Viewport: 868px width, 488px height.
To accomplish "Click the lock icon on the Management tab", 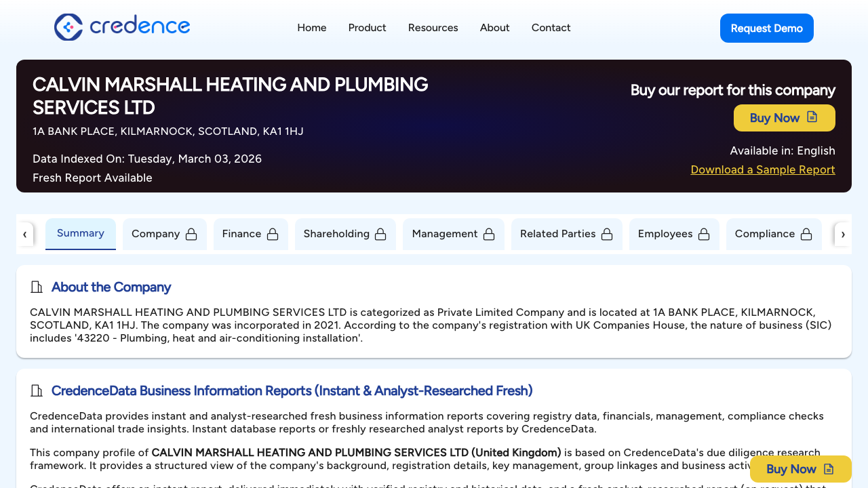I will click(488, 233).
